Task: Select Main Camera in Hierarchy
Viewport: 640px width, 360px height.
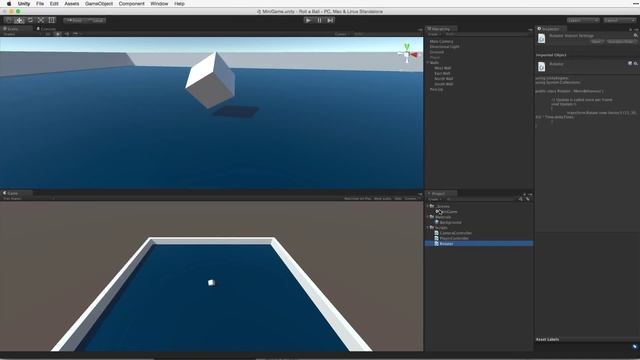Action: click(441, 41)
